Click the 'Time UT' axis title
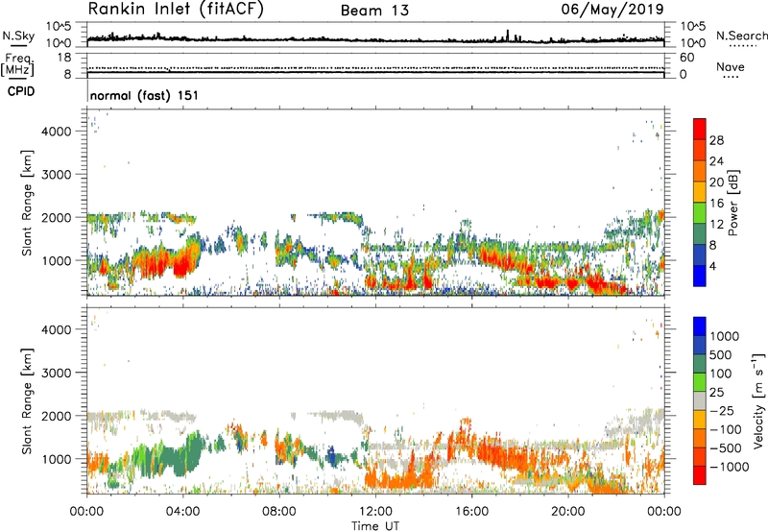This screenshot has height=532, width=768. tap(375, 526)
